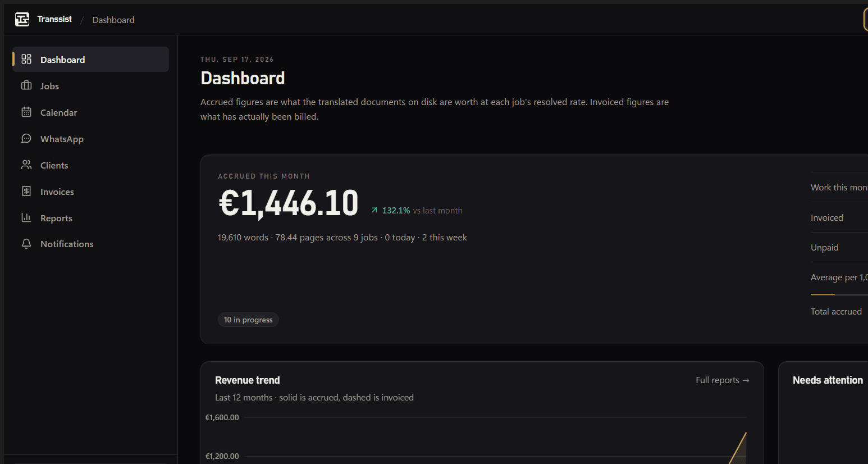868x464 pixels.
Task: Click the ACCRUED THIS MONTH label
Action: (x=264, y=176)
